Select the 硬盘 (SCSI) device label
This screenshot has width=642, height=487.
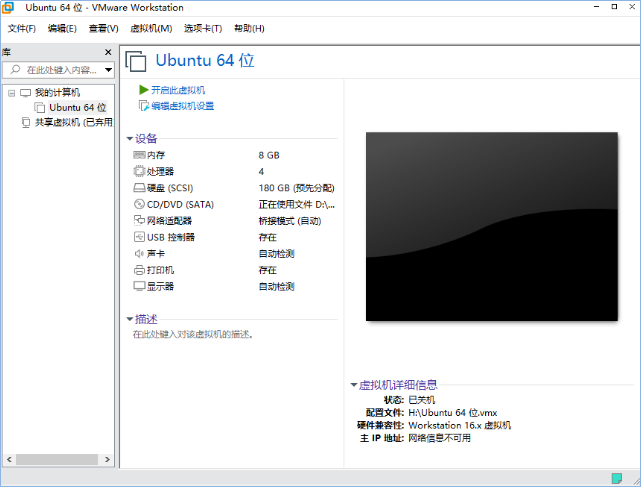point(170,188)
